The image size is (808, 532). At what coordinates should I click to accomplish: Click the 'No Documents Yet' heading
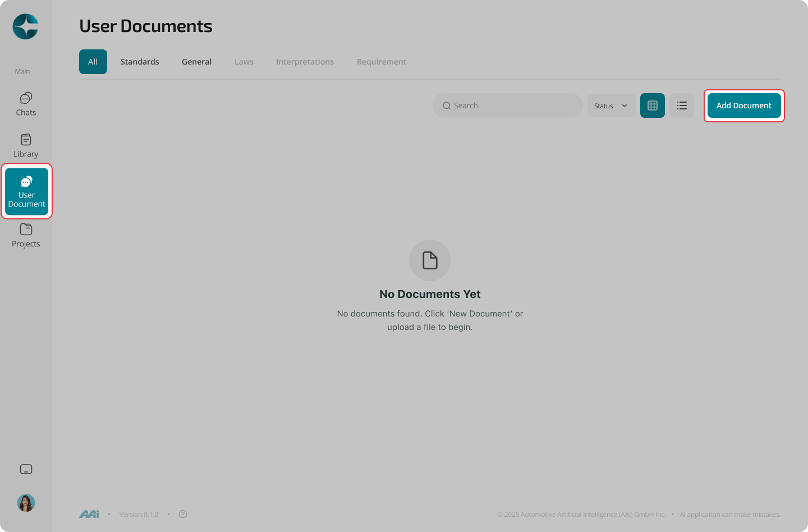click(x=430, y=294)
